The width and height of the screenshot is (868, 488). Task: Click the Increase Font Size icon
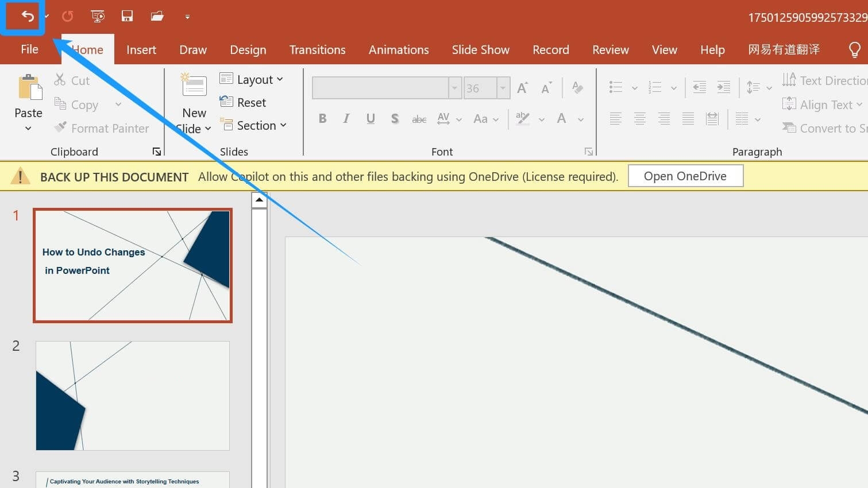pos(521,87)
